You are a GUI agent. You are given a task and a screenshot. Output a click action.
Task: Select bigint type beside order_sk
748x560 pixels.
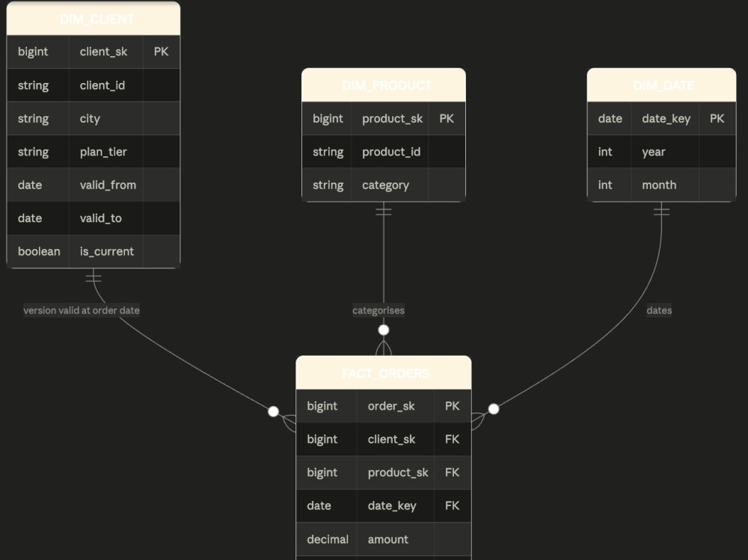coord(322,406)
